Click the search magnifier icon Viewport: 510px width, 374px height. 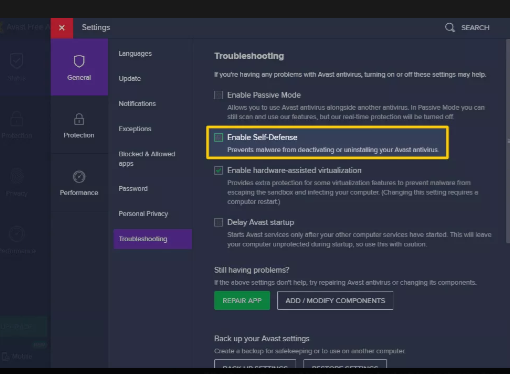pos(450,27)
